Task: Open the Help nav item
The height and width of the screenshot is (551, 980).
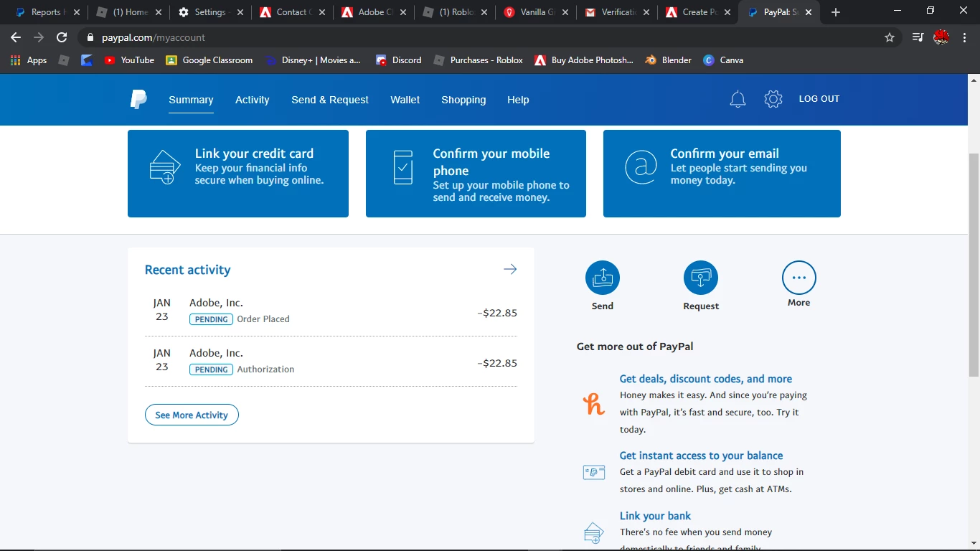Action: pos(518,100)
